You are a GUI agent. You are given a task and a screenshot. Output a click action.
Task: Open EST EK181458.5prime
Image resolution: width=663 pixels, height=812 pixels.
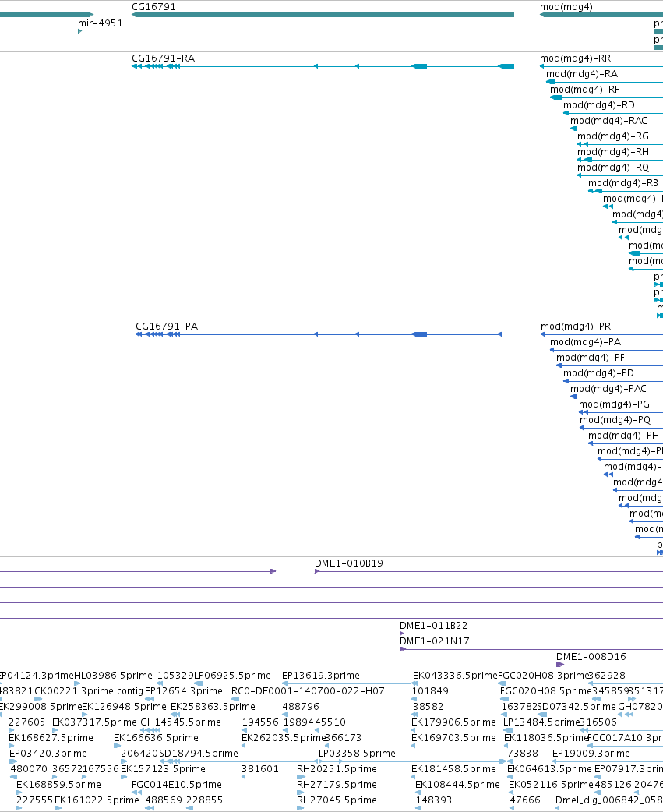(x=454, y=768)
